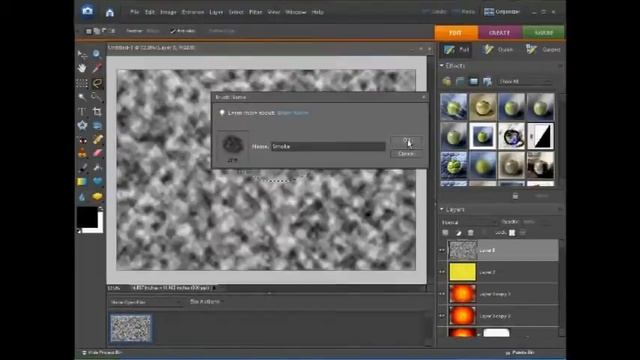Select the Lasso tool
Screen dimensions: 640x360
[97, 83]
